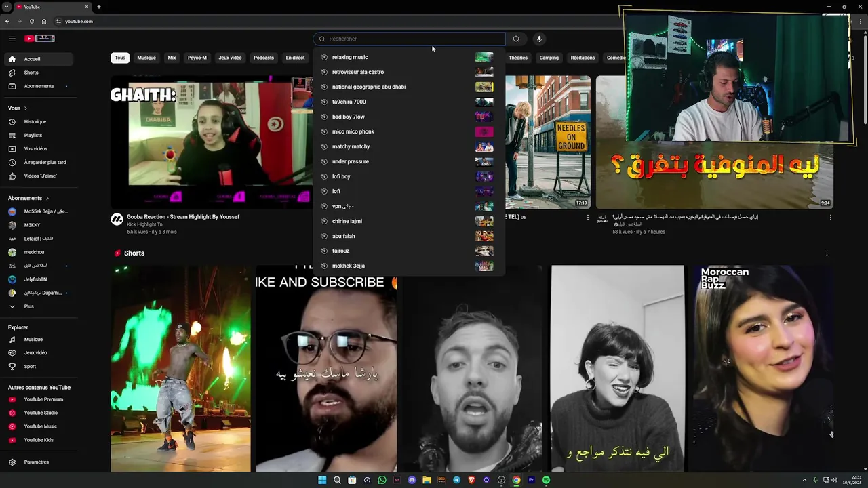
Task: Select the Mix filter chip
Action: [x=172, y=58]
